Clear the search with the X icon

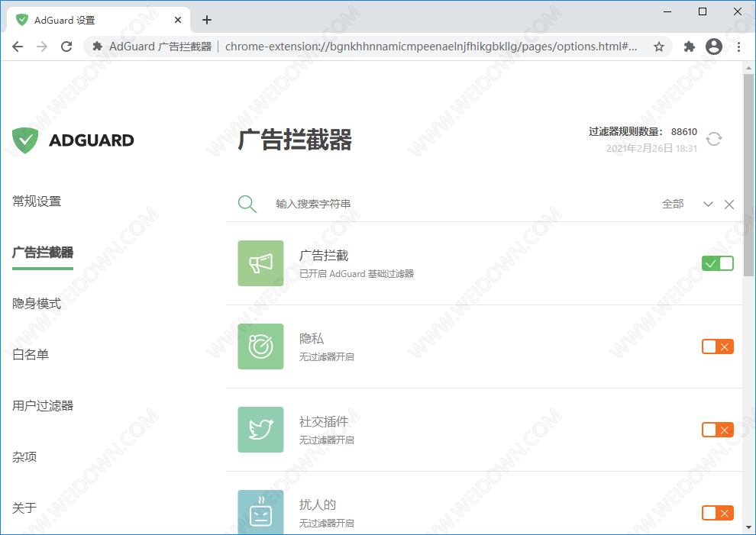729,205
